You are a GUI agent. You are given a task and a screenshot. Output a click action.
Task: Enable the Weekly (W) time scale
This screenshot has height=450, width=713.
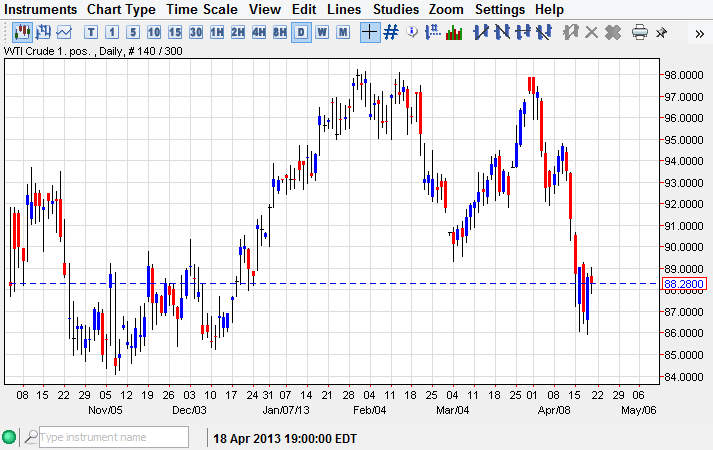pos(322,32)
